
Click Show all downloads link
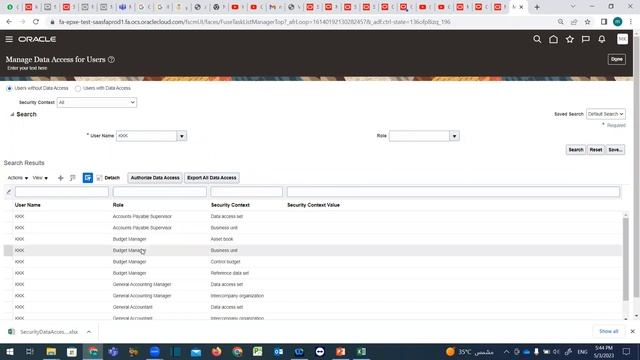609,331
